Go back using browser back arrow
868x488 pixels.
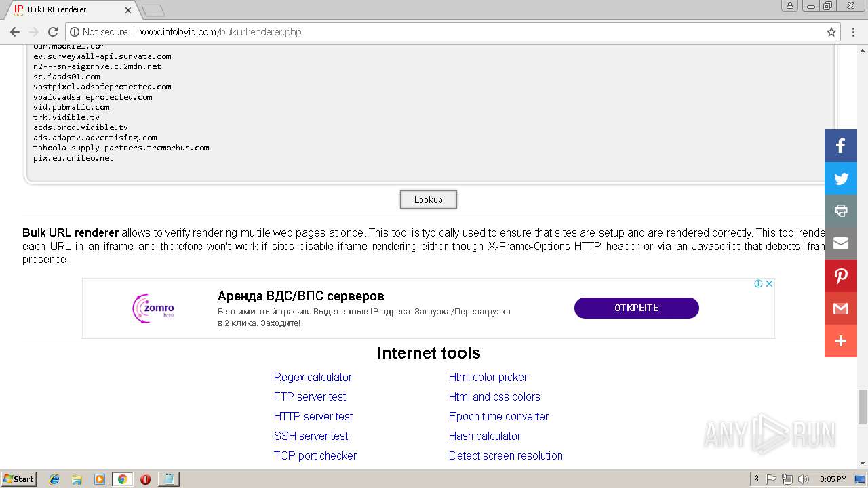pos(14,32)
